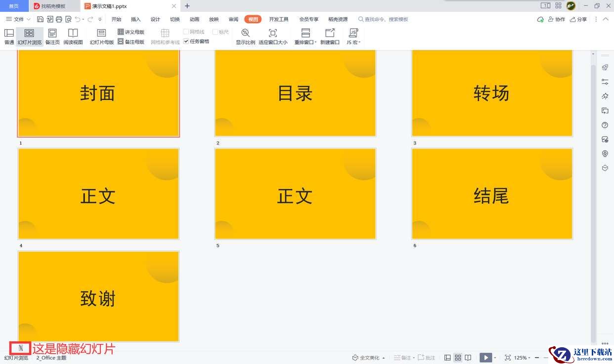614x364 pixels.
Task: Click the fit-to-window icon in status bar
Action: (x=508, y=358)
